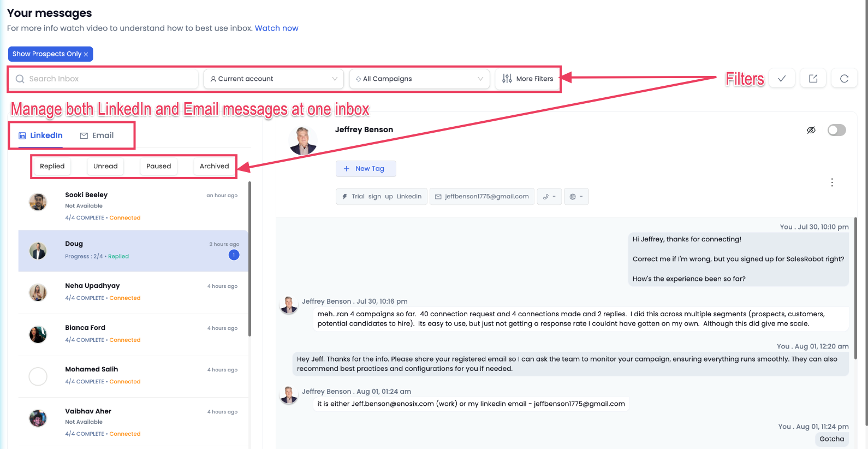Filter by Unread conversations

105,166
